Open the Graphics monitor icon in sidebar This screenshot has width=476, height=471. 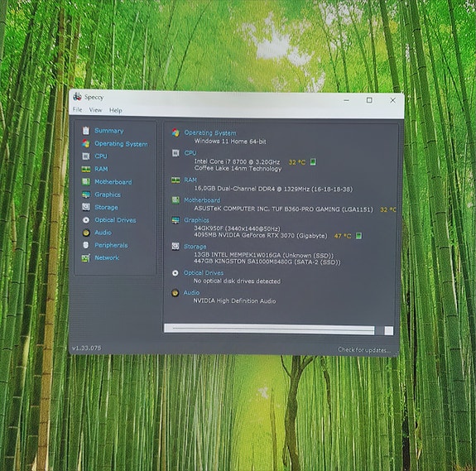[86, 195]
